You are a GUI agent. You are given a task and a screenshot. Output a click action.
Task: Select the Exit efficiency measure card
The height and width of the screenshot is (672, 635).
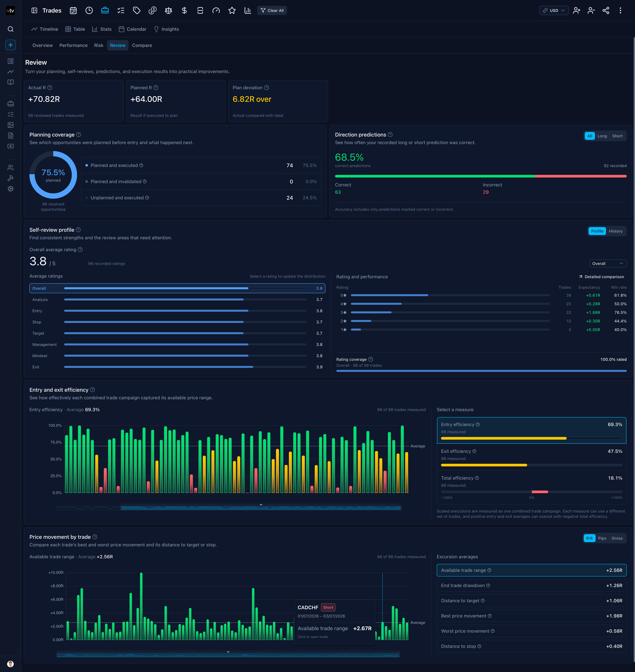pyautogui.click(x=531, y=457)
